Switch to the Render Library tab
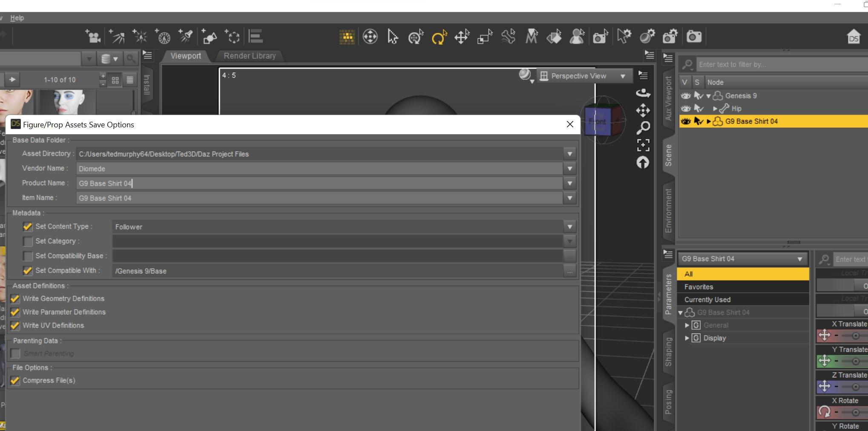This screenshot has height=431, width=868. pyautogui.click(x=250, y=56)
